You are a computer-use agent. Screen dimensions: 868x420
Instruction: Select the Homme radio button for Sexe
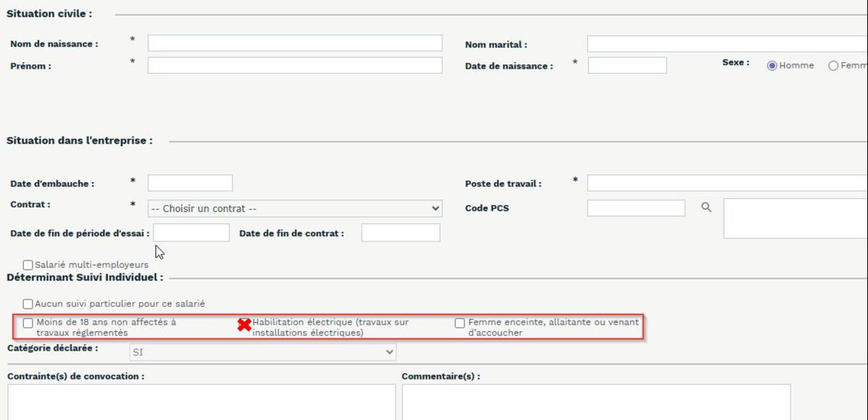point(773,65)
